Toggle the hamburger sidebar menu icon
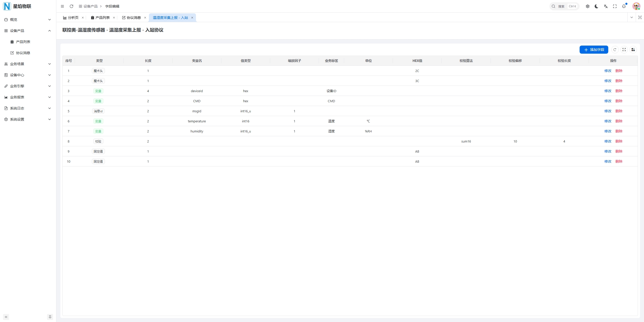This screenshot has width=644, height=322. tap(62, 6)
